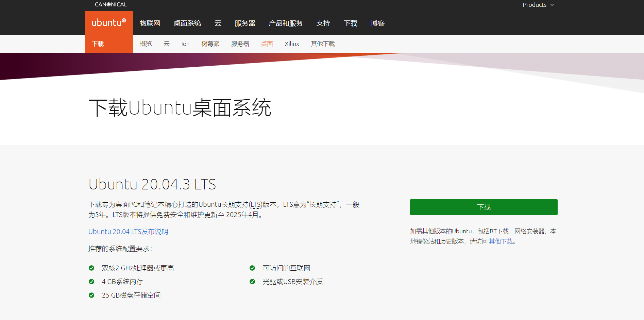Viewport: 644px width, 320px height.
Task: Switch to the 云 sub-navigation tab
Action: pyautogui.click(x=167, y=44)
